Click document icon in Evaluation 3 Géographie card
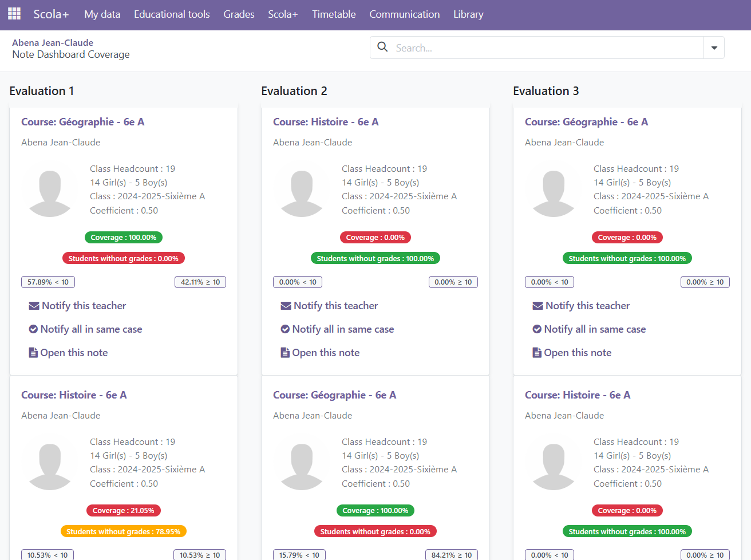The image size is (751, 560). [x=537, y=353]
